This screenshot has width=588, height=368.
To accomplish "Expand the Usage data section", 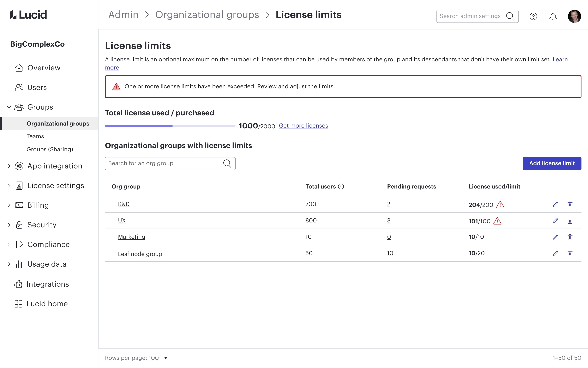I will click(9, 264).
